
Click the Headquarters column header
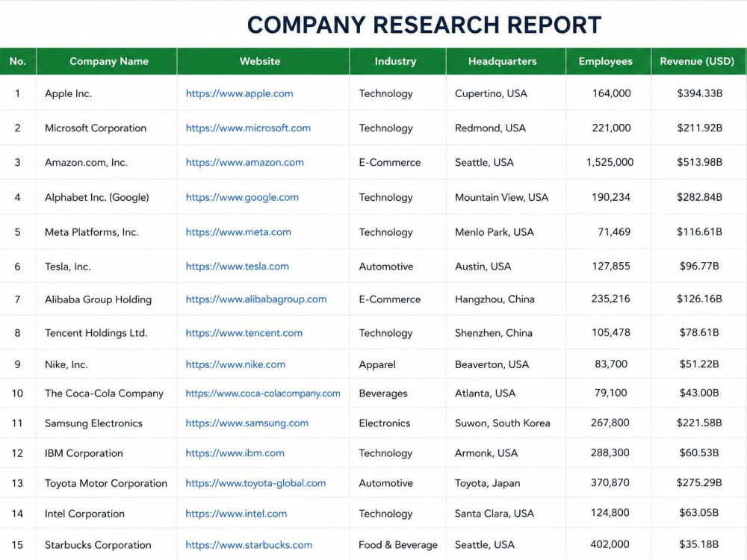coord(506,61)
